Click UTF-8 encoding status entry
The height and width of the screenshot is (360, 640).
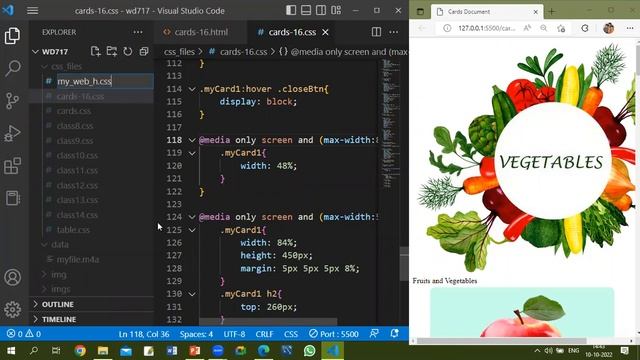click(234, 334)
